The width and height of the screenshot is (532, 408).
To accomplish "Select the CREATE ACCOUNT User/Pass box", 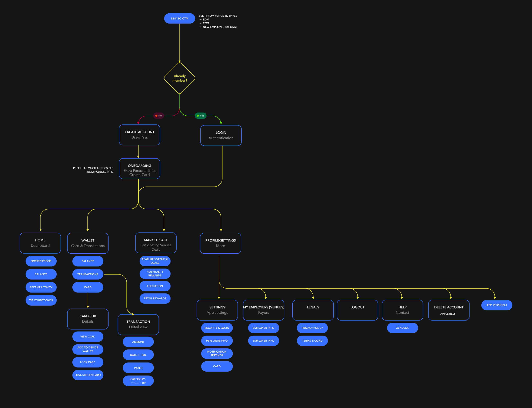I will coord(139,135).
